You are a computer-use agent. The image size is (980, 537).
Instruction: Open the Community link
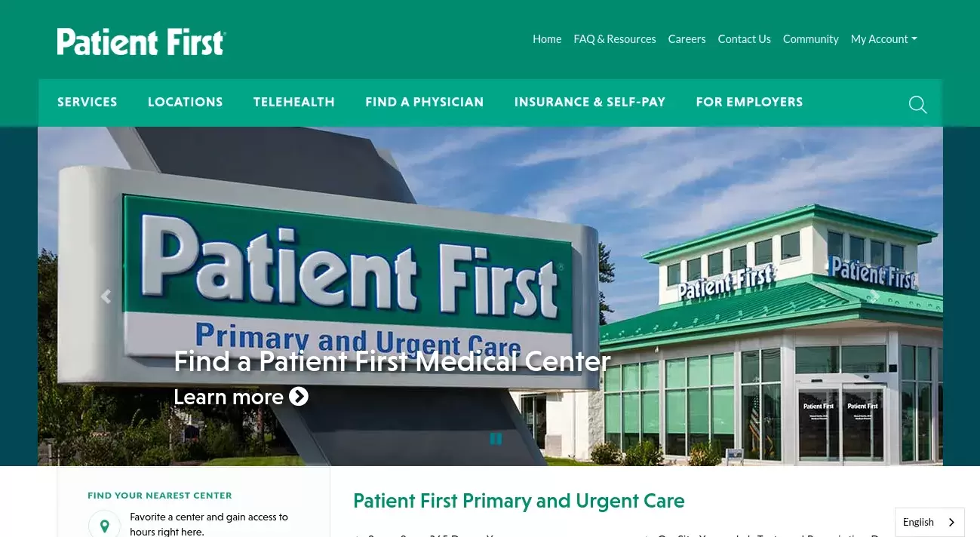click(810, 39)
